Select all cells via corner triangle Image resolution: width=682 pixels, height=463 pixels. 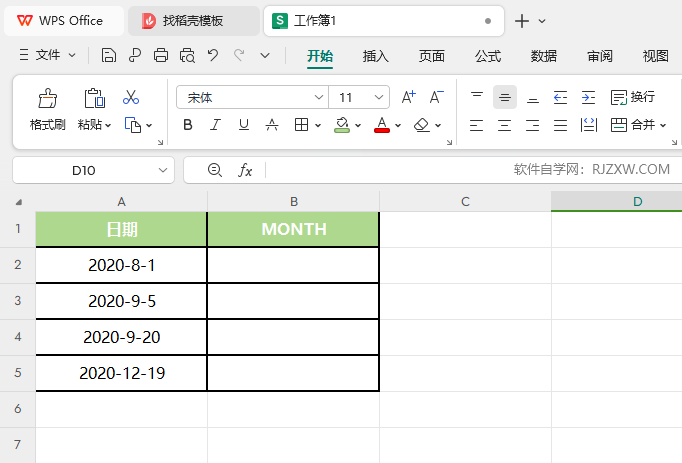(x=18, y=202)
